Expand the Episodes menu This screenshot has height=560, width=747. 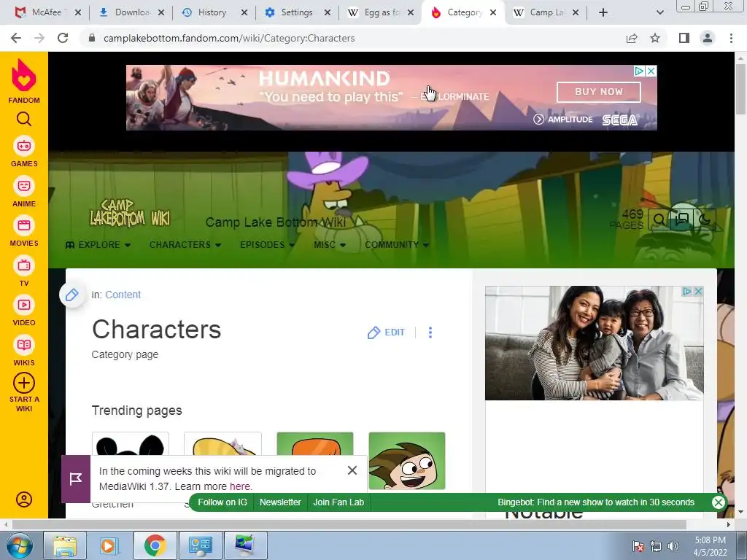[267, 245]
